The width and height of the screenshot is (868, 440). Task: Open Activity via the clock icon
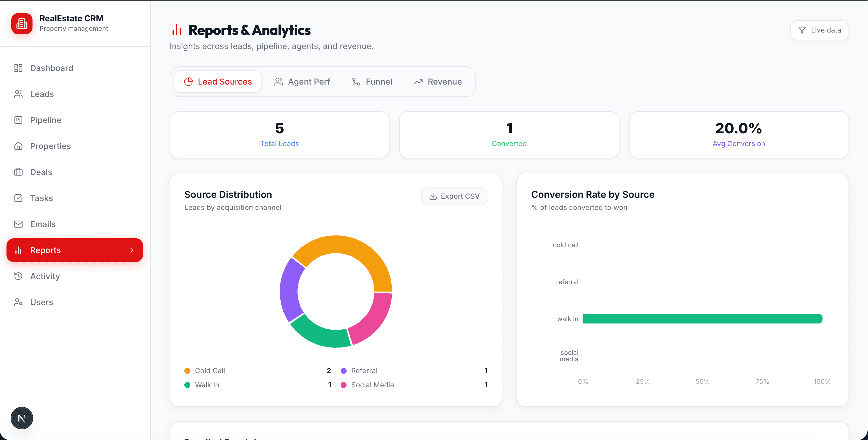19,276
